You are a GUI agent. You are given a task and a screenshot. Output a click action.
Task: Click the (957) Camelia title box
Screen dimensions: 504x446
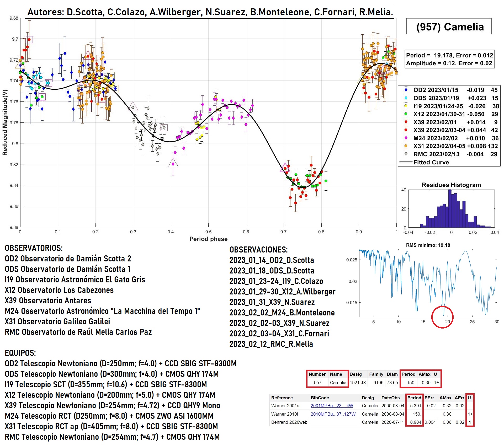pos(449,26)
